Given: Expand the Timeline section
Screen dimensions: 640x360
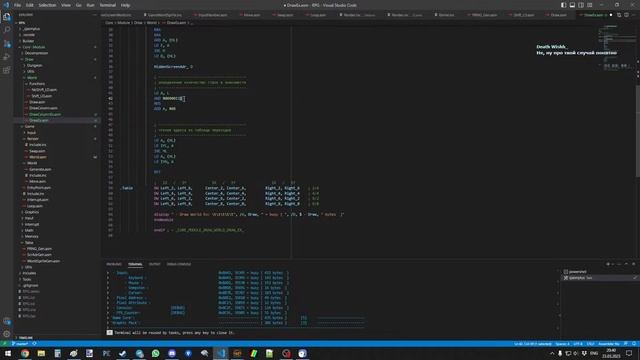Looking at the screenshot, I should pos(25,338).
